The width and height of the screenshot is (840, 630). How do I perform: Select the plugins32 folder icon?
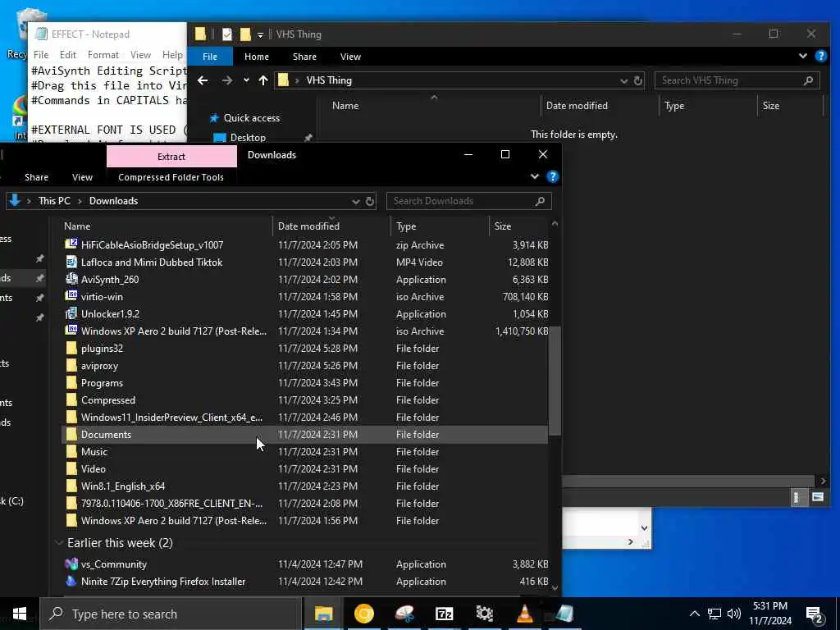click(71, 348)
